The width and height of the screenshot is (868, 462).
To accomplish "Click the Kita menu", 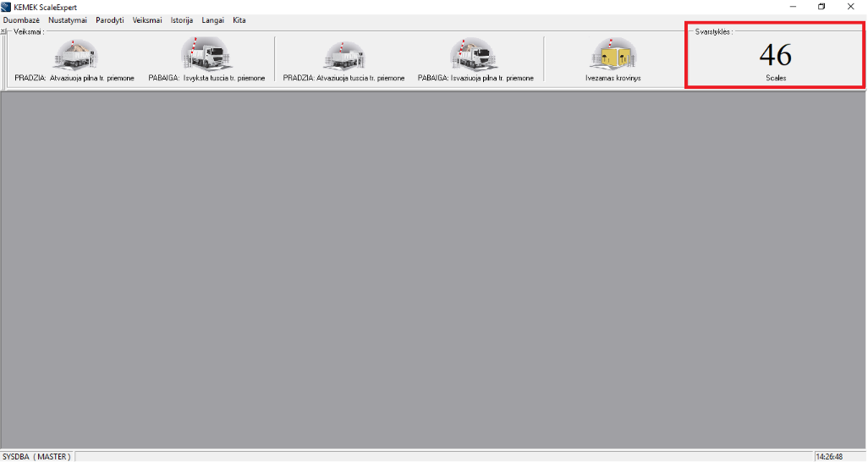I will [239, 20].
